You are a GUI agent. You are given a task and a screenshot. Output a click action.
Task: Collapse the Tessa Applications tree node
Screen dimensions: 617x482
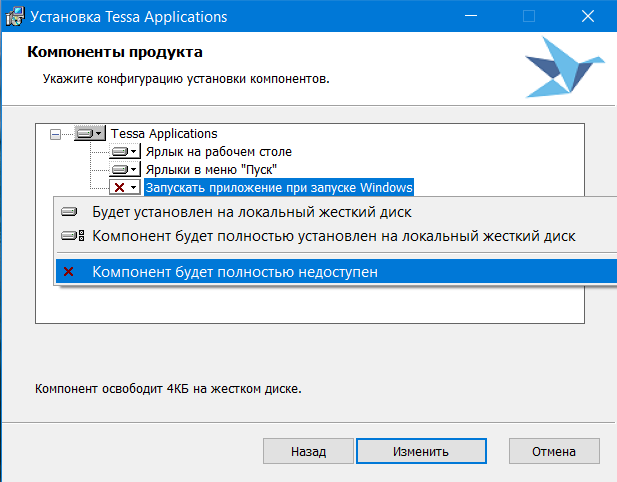coord(55,135)
